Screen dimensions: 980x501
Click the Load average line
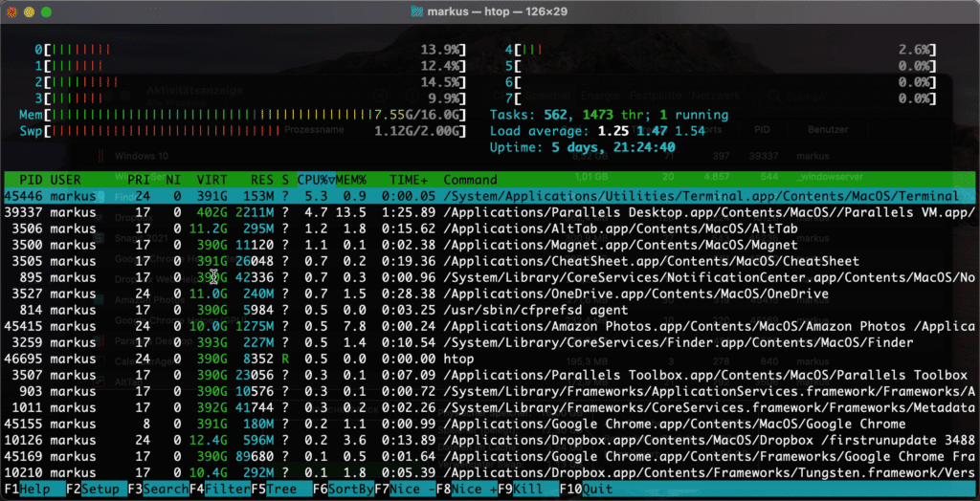click(597, 131)
